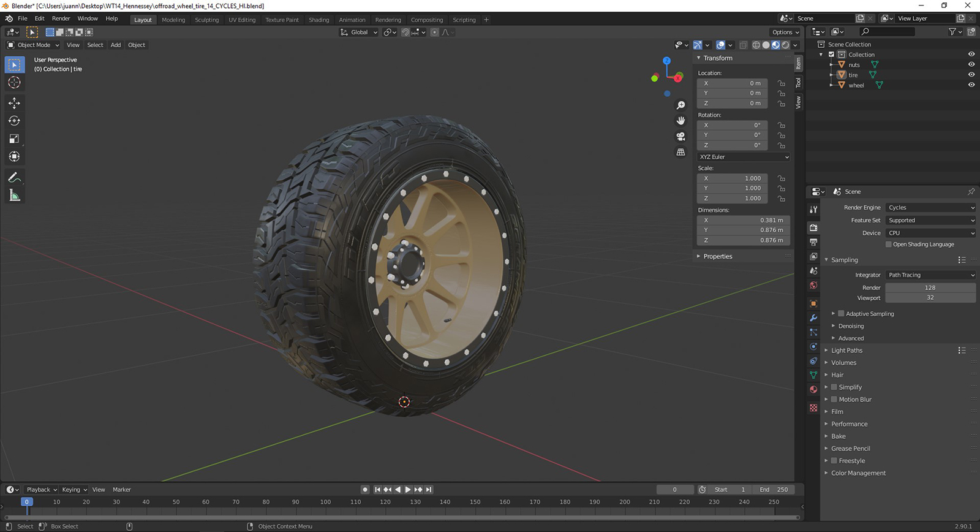Select the Transform tool
This screenshot has width=980, height=532.
pyautogui.click(x=14, y=156)
